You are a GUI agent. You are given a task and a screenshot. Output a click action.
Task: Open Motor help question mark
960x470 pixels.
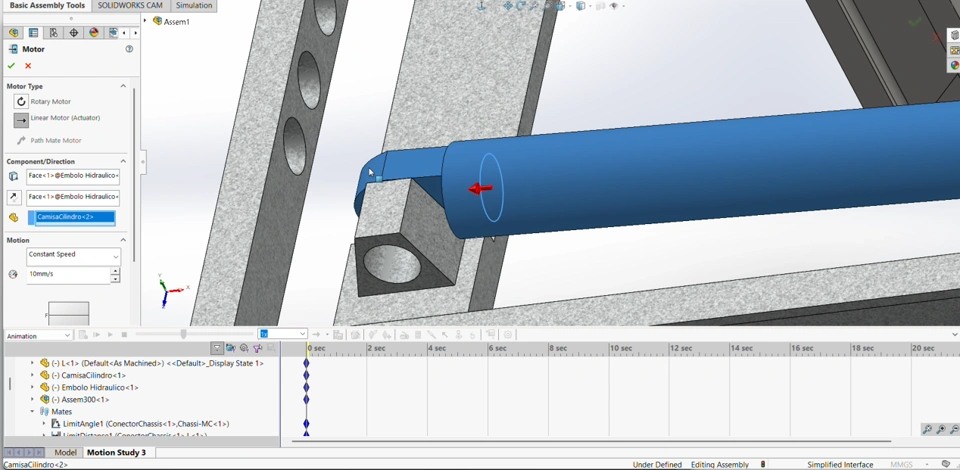129,49
